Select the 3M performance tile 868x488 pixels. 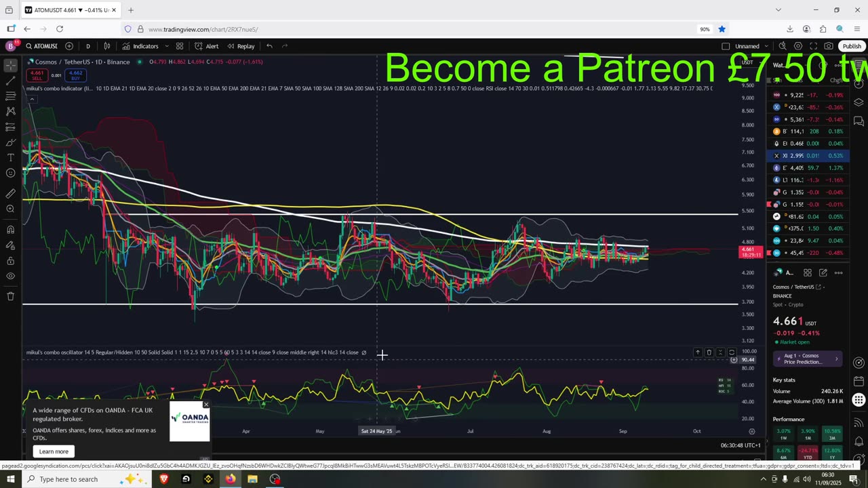832,434
